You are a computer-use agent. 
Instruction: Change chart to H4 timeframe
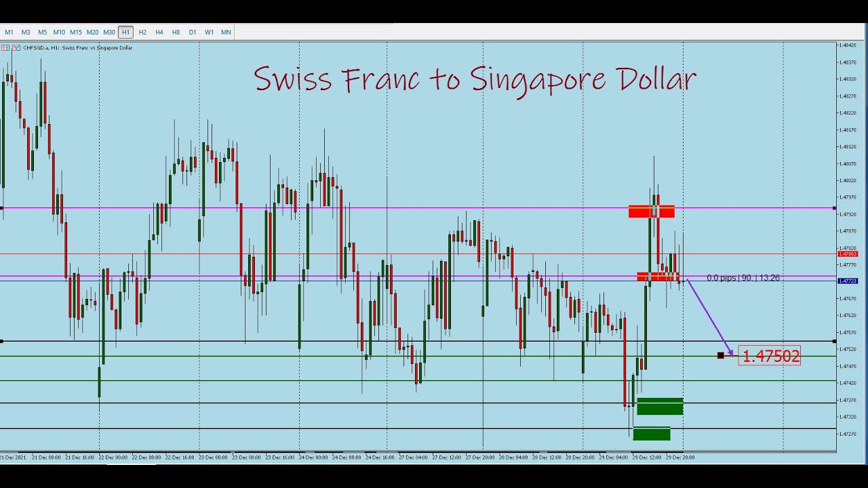coord(159,32)
